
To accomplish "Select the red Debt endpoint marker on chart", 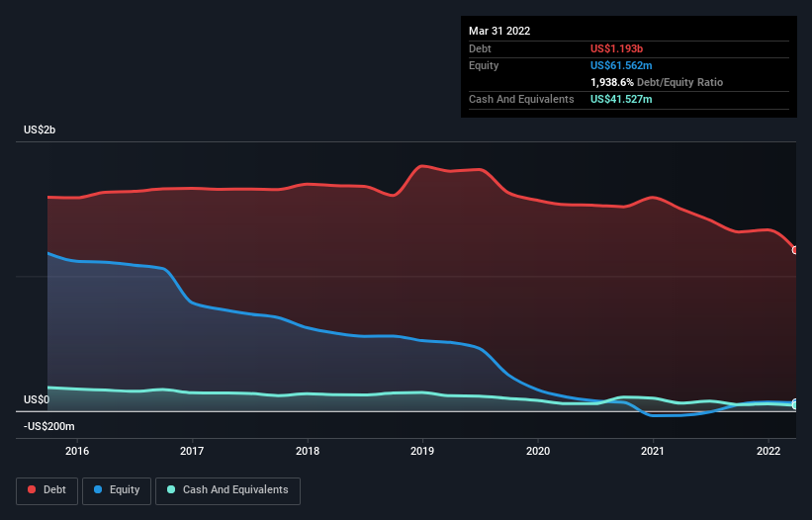I will [795, 250].
